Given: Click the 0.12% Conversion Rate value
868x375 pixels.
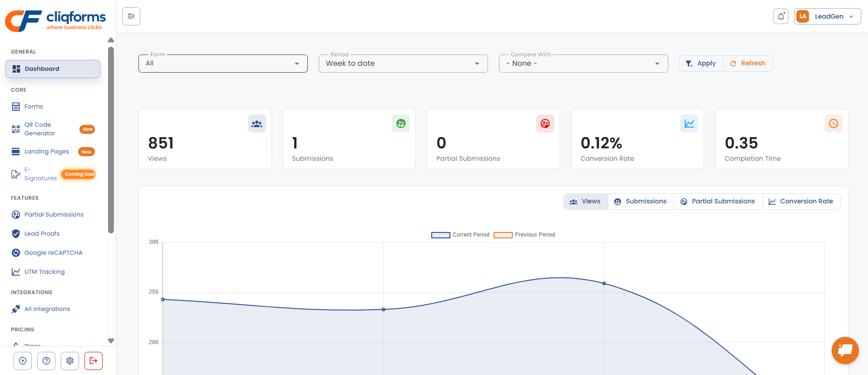Looking at the screenshot, I should [602, 143].
